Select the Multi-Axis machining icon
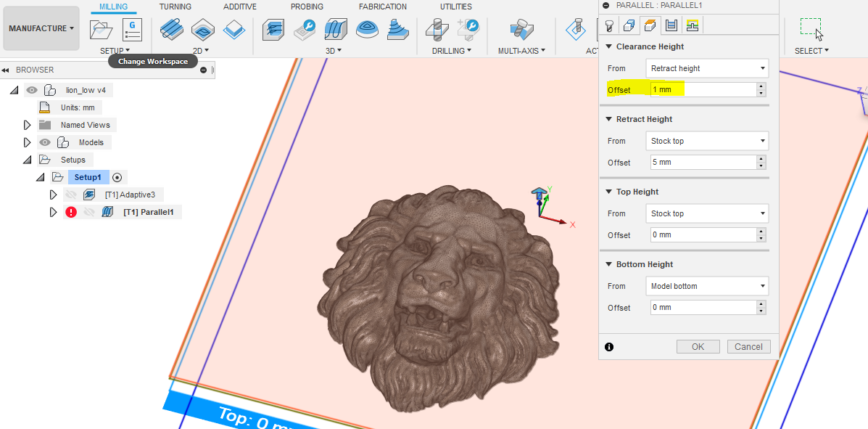Viewport: 868px width, 429px height. pos(521,30)
